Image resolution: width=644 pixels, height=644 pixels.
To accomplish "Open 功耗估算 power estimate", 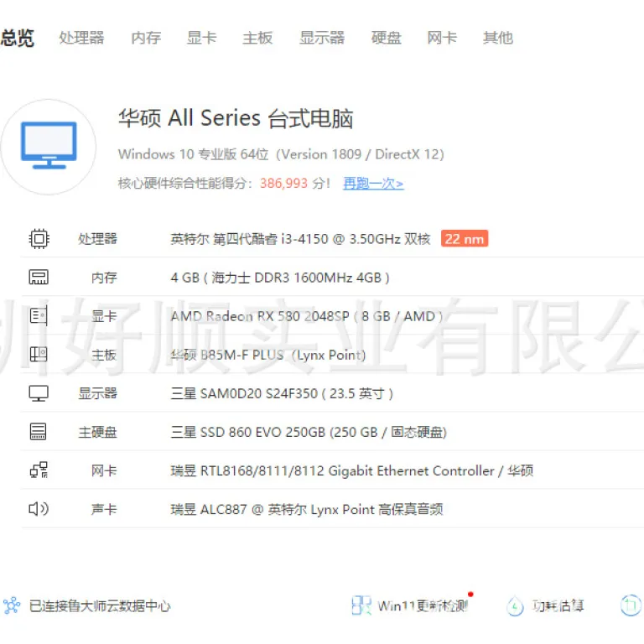I will click(558, 605).
